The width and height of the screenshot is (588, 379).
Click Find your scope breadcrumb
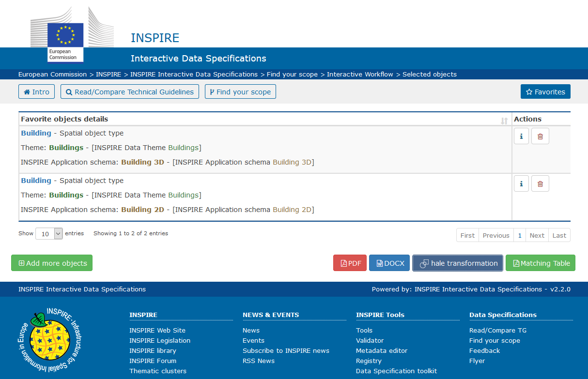pyautogui.click(x=292, y=74)
